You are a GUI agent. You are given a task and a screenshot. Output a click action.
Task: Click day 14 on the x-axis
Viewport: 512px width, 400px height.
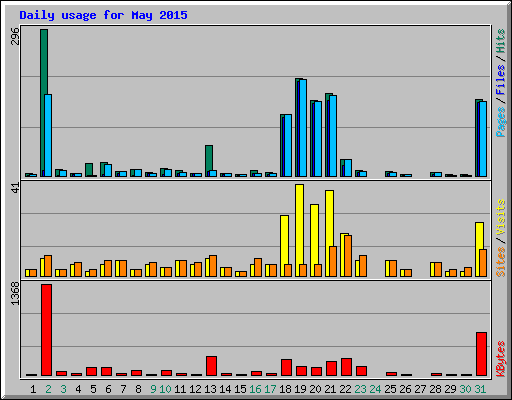click(225, 389)
